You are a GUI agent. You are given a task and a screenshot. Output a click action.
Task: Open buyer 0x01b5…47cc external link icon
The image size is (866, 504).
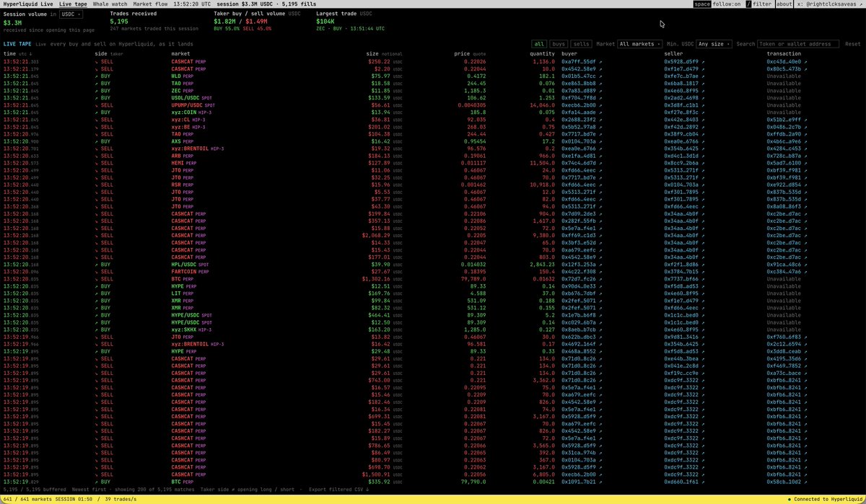[599, 76]
